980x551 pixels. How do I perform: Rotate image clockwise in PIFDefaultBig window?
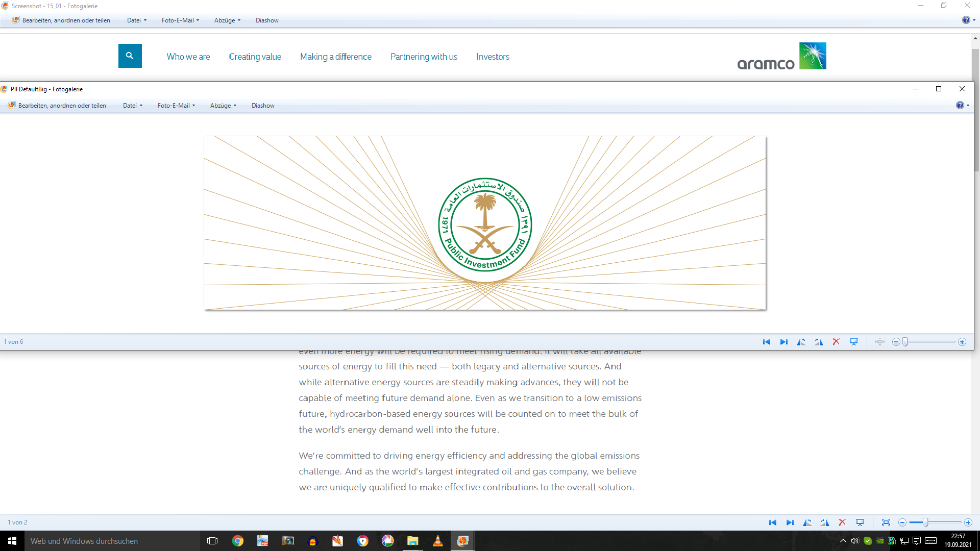(819, 342)
